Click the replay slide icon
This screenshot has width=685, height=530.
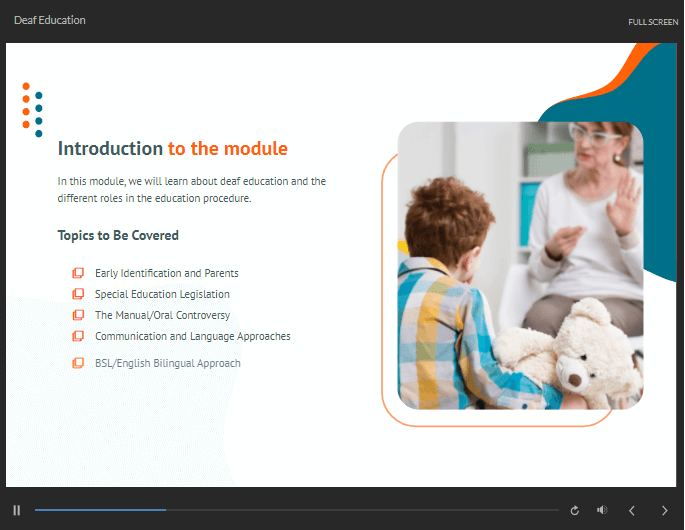point(574,510)
